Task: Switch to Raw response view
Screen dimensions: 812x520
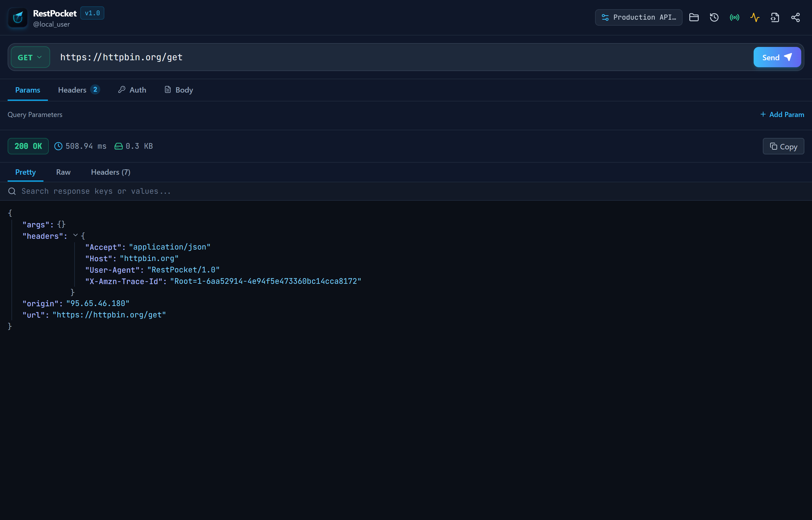Action: 63,172
